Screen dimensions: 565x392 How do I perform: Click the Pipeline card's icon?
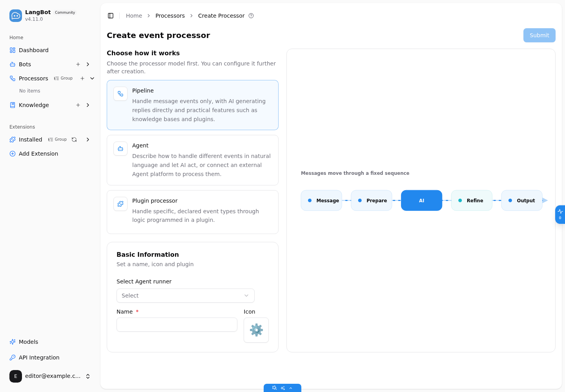coord(120,94)
